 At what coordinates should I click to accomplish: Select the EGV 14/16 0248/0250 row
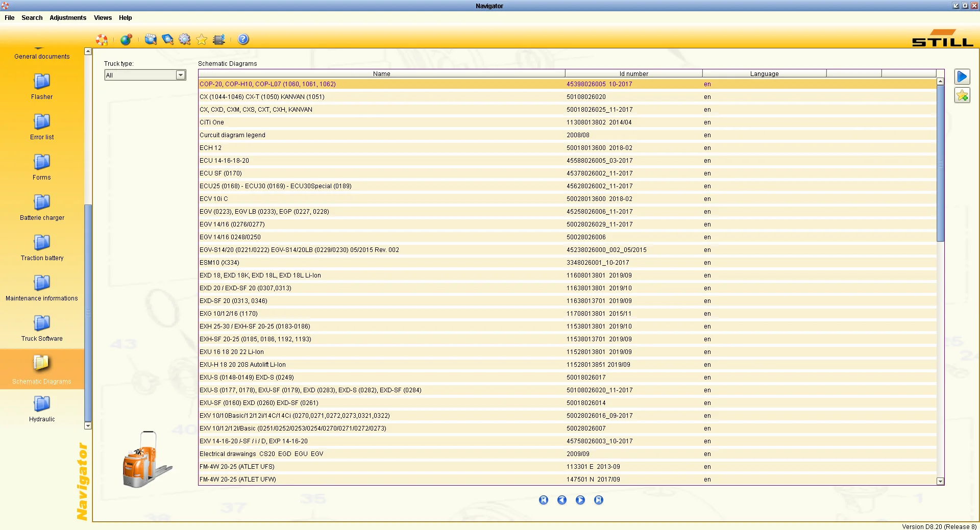tap(568, 237)
